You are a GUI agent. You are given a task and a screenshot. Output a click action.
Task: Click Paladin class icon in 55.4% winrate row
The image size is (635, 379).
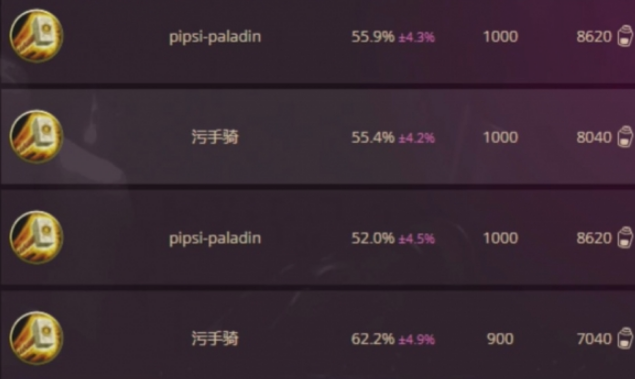coord(36,136)
